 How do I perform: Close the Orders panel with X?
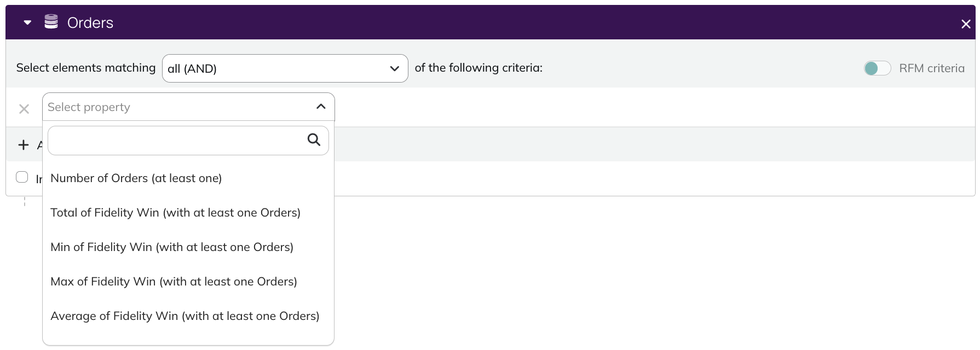click(966, 24)
